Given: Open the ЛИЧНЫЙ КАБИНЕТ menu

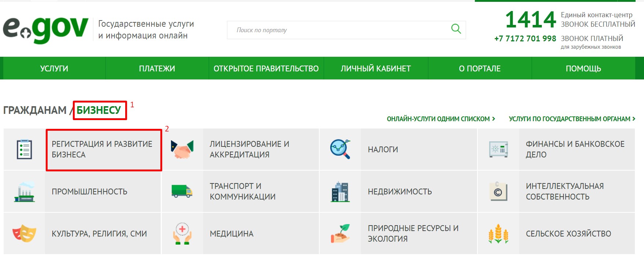Looking at the screenshot, I should point(376,68).
